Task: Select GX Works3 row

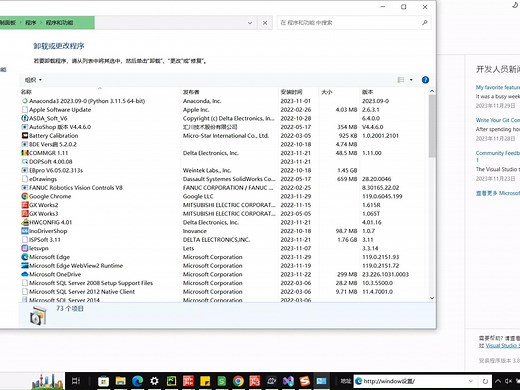Action: [x=224, y=213]
